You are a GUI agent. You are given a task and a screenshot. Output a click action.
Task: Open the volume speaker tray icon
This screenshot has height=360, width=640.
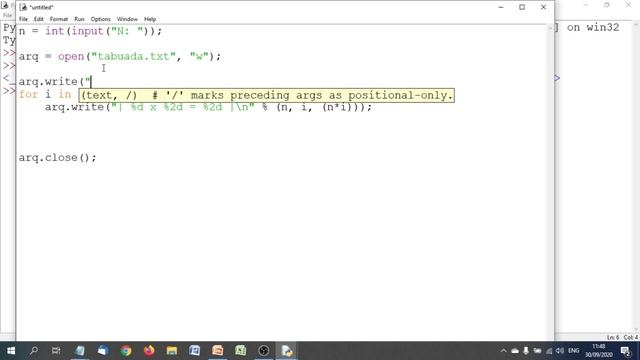click(560, 351)
